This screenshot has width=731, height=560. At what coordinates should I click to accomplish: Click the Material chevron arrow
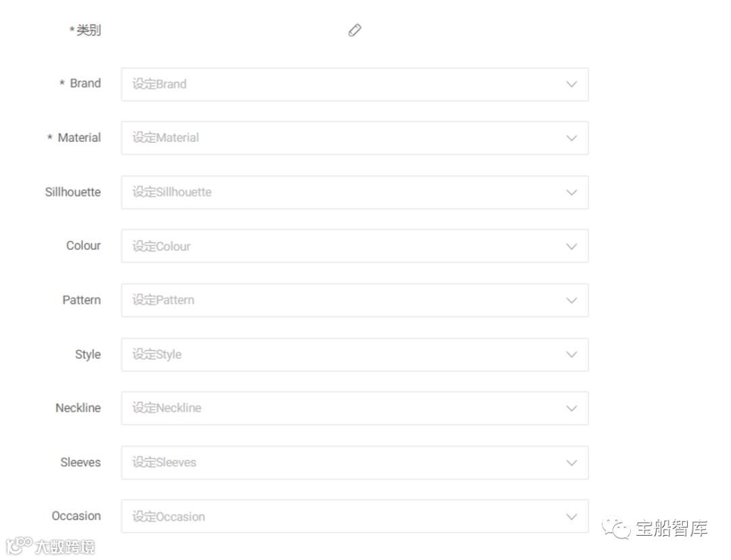click(x=571, y=138)
